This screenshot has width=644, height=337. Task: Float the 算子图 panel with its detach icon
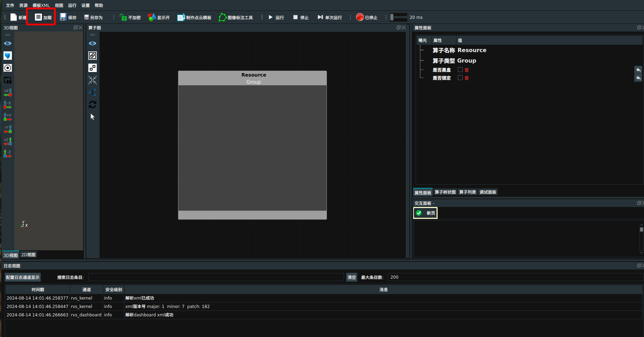(x=398, y=28)
